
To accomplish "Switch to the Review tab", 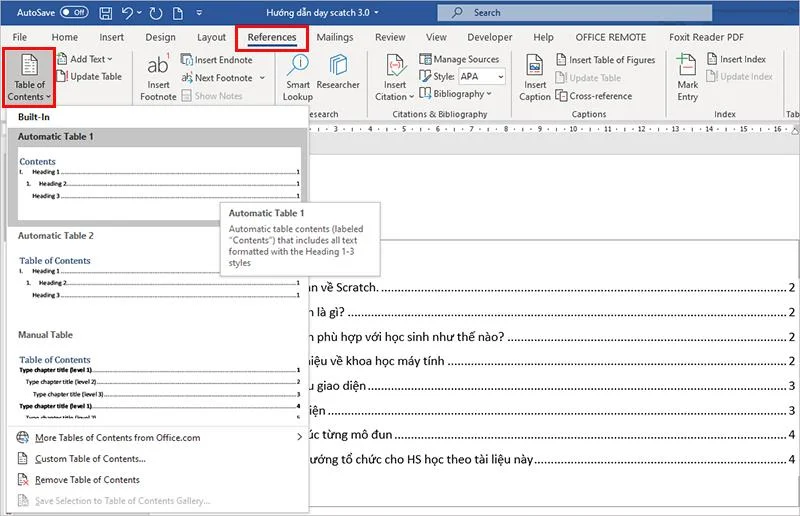I will [x=390, y=37].
